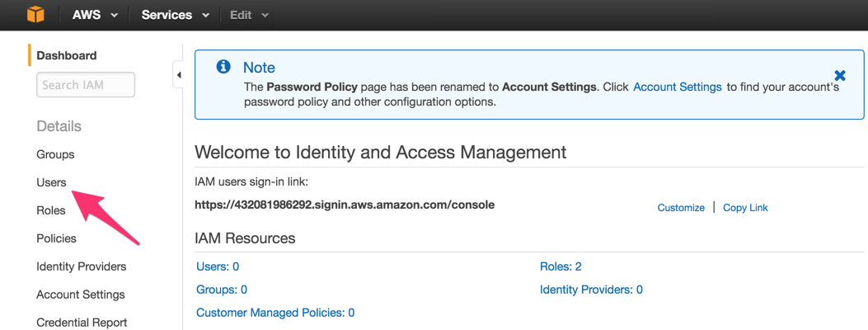The height and width of the screenshot is (330, 868).
Task: Open Credential Report in the sidebar
Action: (82, 323)
